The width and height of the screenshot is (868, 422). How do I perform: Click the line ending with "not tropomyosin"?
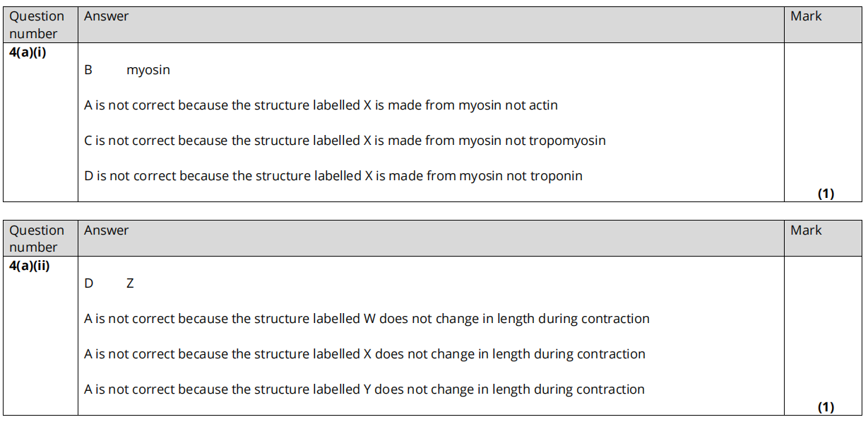[x=345, y=141]
